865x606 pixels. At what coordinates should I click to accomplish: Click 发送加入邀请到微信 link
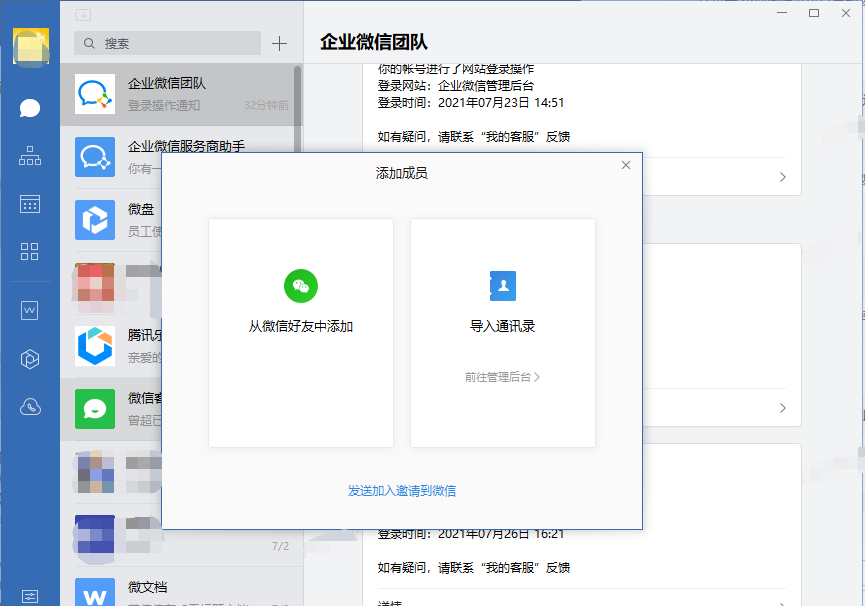402,491
